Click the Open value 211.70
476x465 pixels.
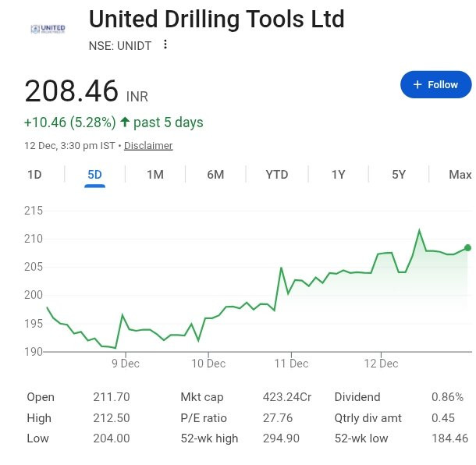pos(112,397)
